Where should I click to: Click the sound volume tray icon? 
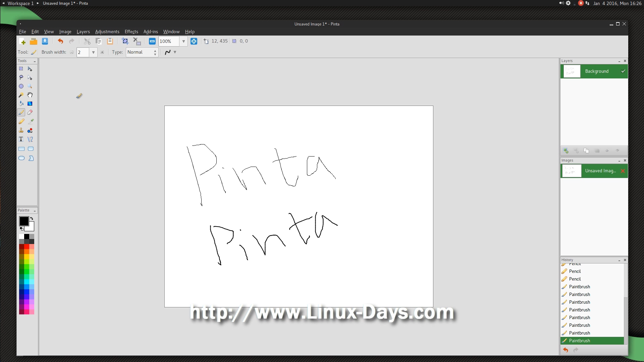click(x=561, y=3)
